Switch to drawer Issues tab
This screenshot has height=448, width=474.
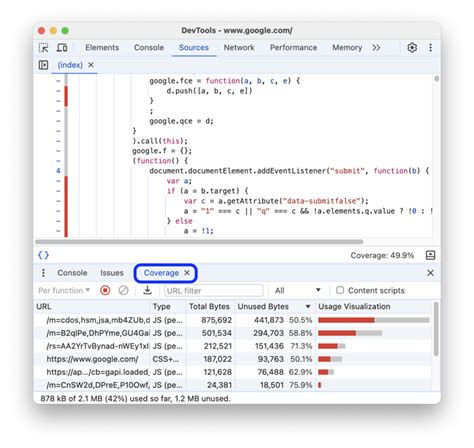[112, 273]
